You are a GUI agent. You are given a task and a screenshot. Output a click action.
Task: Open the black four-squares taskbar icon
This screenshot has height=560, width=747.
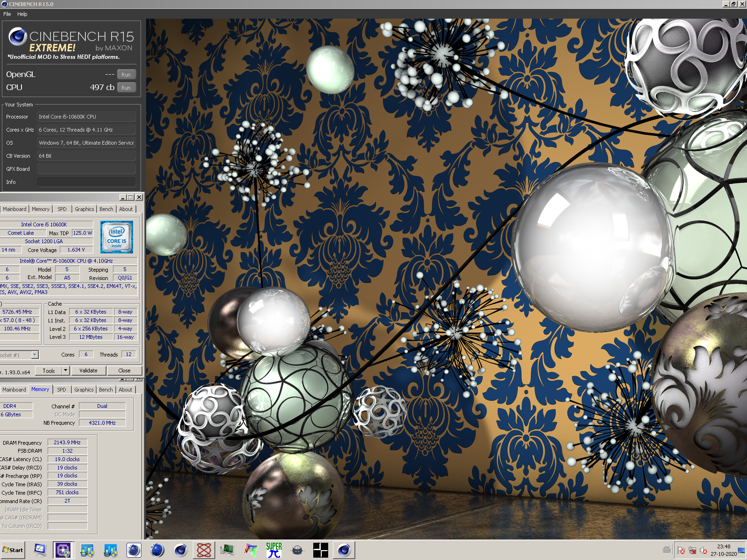point(321,550)
